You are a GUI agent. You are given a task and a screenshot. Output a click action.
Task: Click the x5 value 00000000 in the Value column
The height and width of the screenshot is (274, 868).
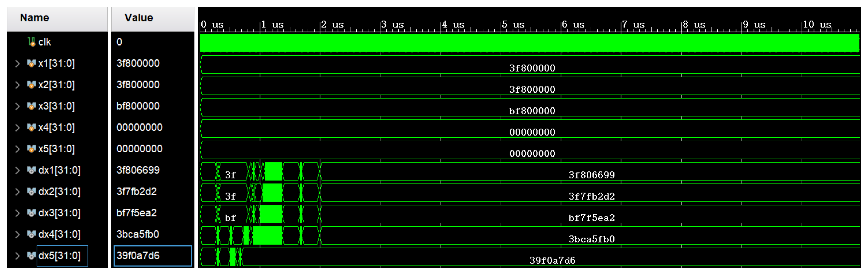[x=139, y=149]
